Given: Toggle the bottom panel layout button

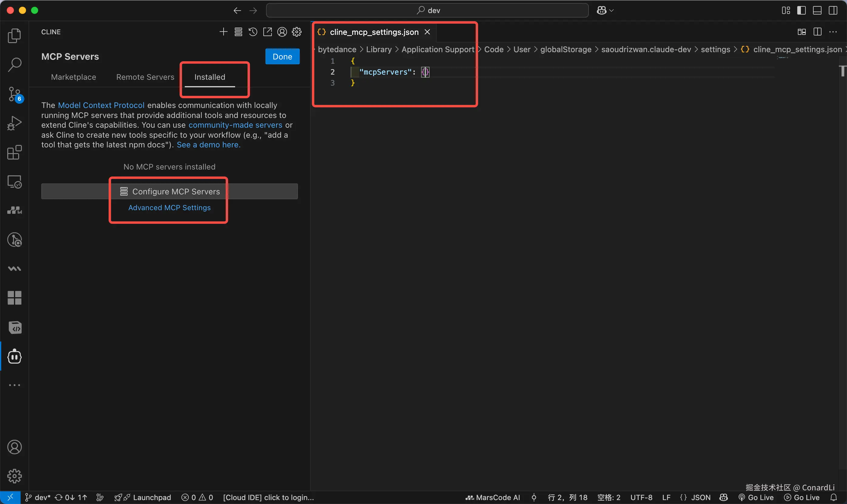Looking at the screenshot, I should 817,11.
